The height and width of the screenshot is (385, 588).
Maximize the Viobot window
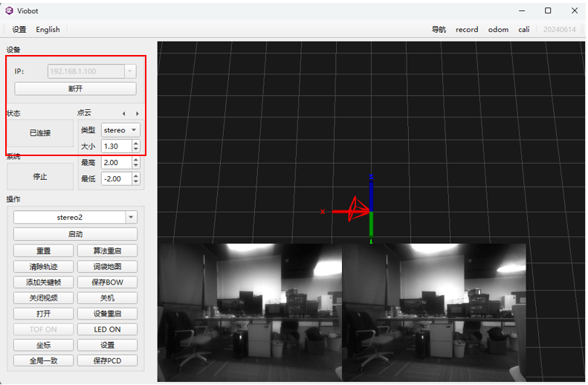548,11
